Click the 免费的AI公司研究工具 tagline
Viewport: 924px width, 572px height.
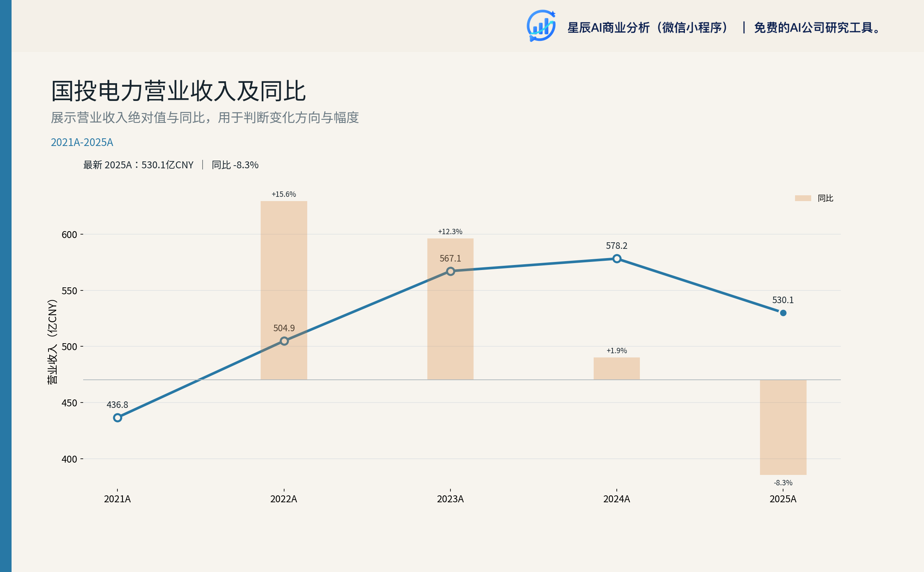click(817, 28)
